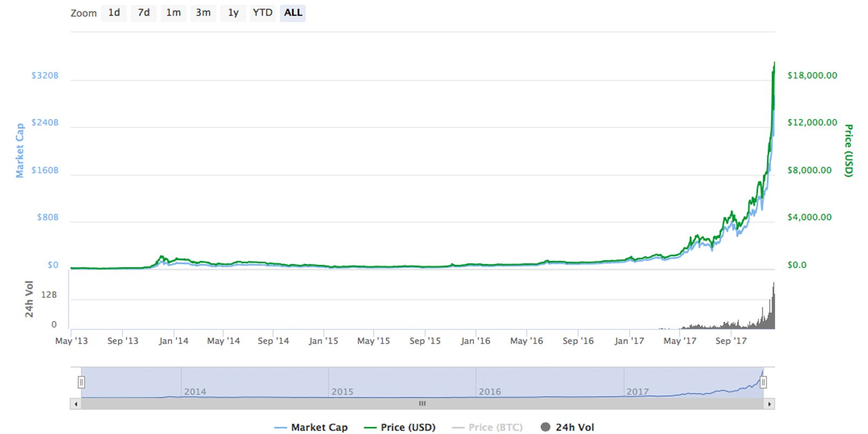The image size is (868, 434).
Task: Click the vertical 24h Vol axis title
Action: (29, 299)
